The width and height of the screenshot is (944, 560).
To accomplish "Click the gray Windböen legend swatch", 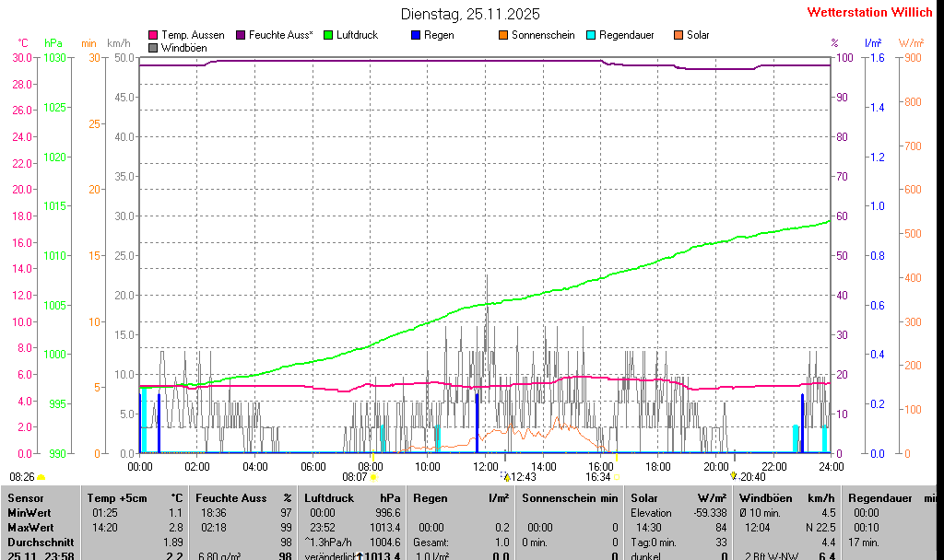I will click(153, 47).
